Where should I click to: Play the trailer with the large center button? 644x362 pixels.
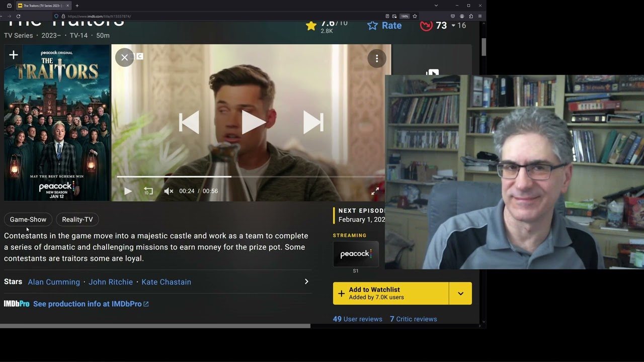click(253, 123)
